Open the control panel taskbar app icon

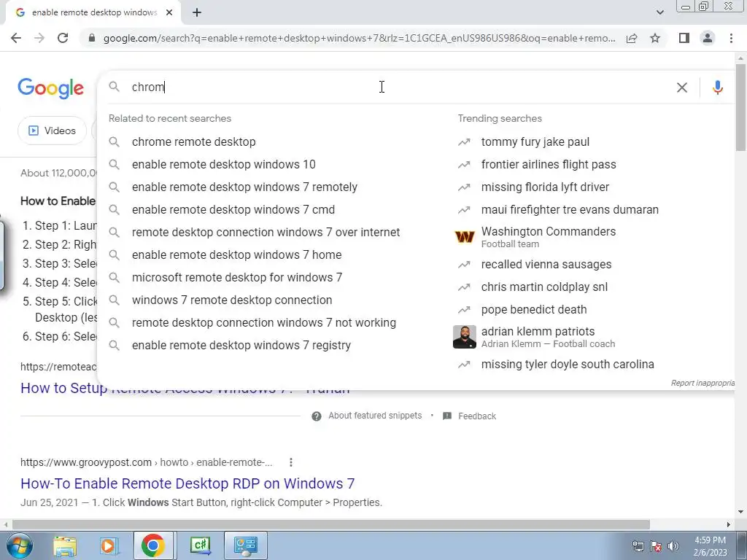[245, 545]
